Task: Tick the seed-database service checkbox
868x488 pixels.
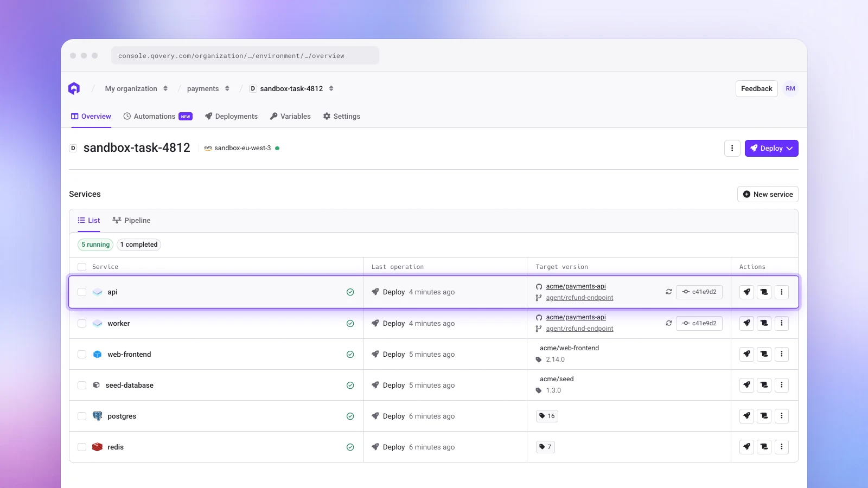Action: point(82,386)
